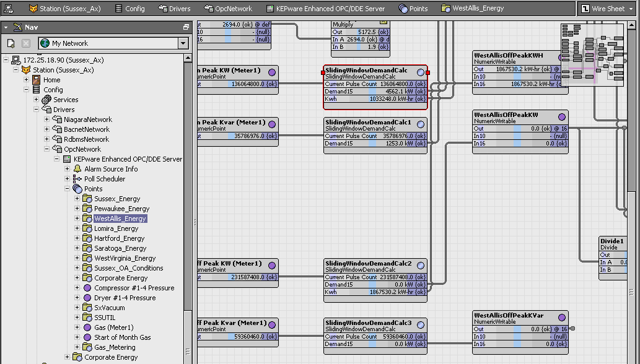Click the Poll Scheduler icon in tree
The width and height of the screenshot is (640, 364).
(x=77, y=179)
